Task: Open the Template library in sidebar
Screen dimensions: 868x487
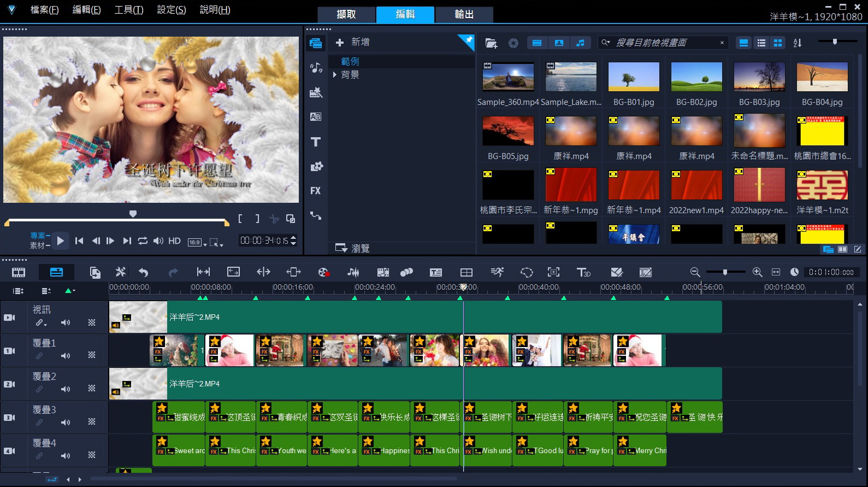Action: click(316, 92)
